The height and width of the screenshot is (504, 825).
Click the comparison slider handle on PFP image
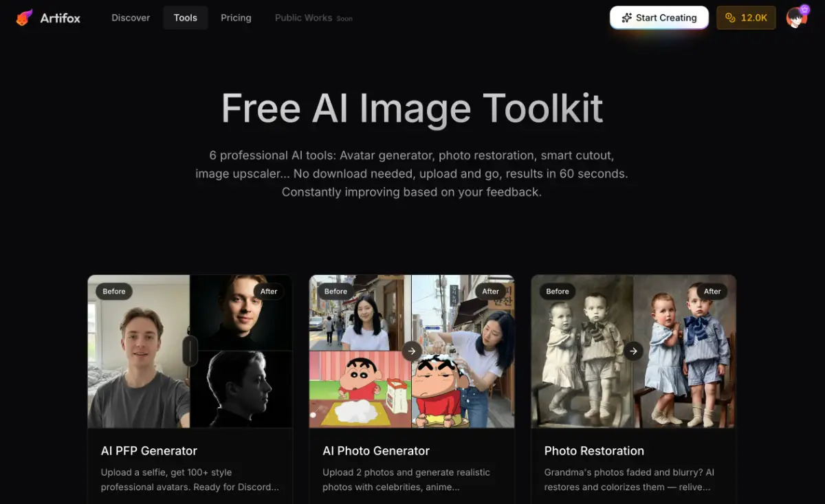coord(190,351)
